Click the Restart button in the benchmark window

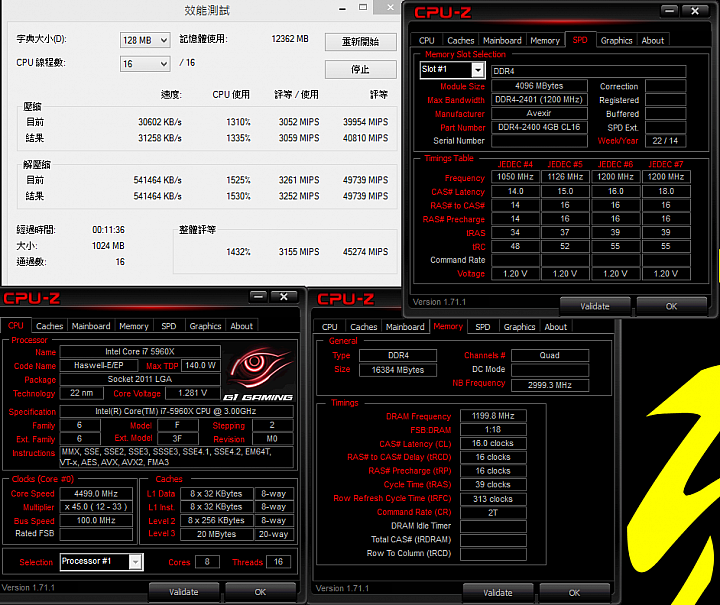pos(360,42)
